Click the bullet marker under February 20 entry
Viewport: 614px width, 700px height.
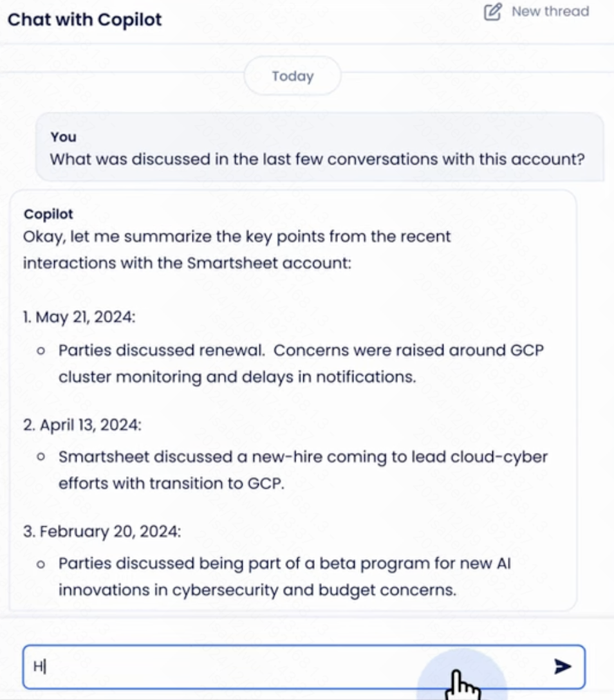41,564
